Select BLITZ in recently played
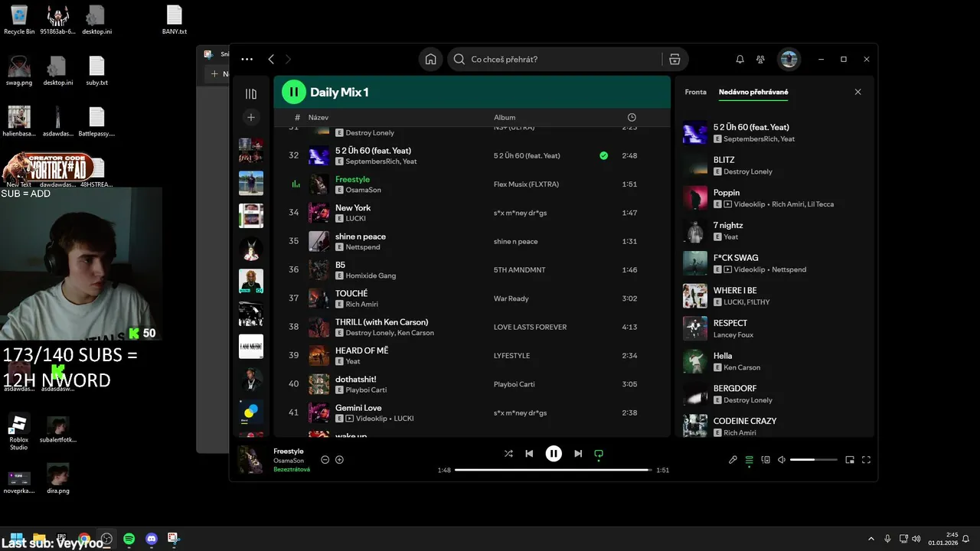Image resolution: width=980 pixels, height=551 pixels. click(774, 165)
